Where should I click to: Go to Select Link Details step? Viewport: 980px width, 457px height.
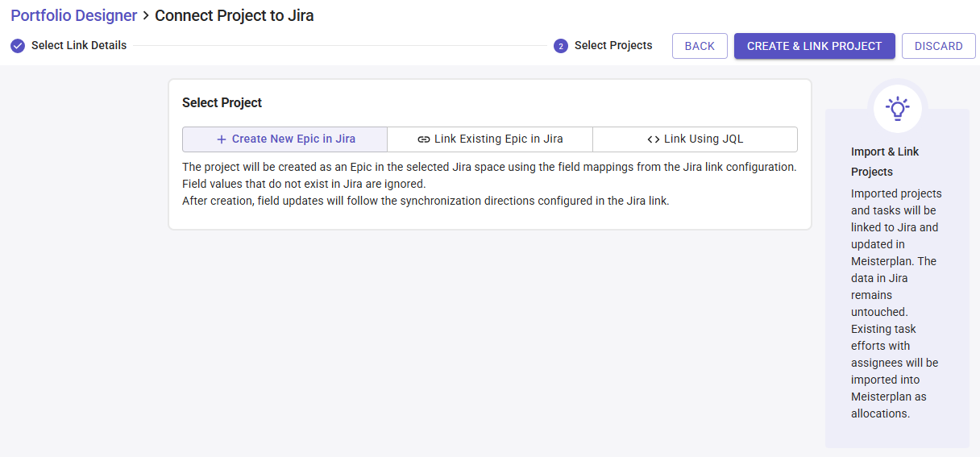click(x=79, y=45)
